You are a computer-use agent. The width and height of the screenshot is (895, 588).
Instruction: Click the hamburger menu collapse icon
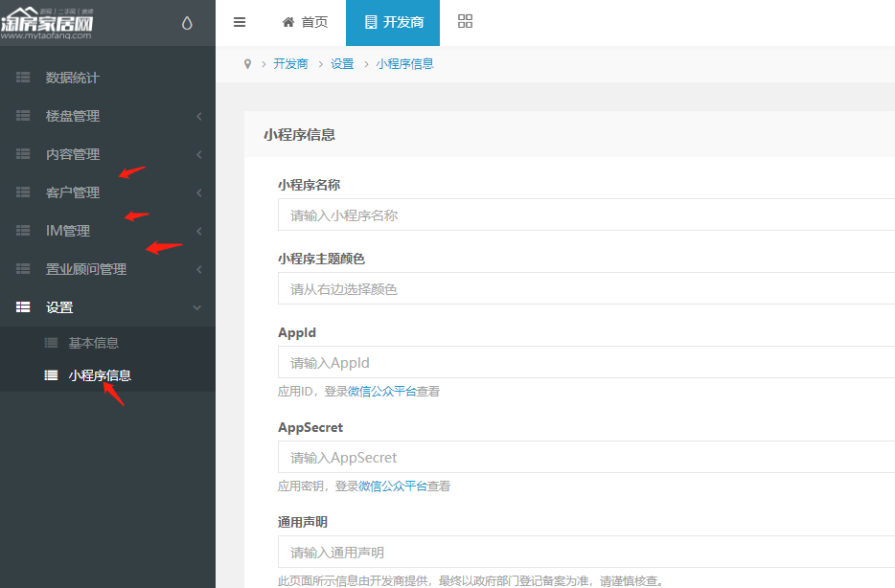tap(240, 22)
